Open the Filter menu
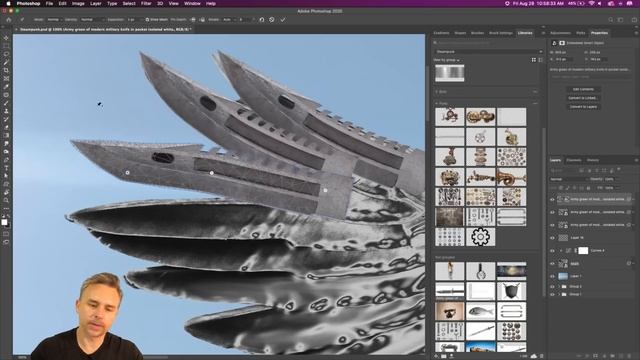This screenshot has width=640, height=360. click(x=146, y=3)
